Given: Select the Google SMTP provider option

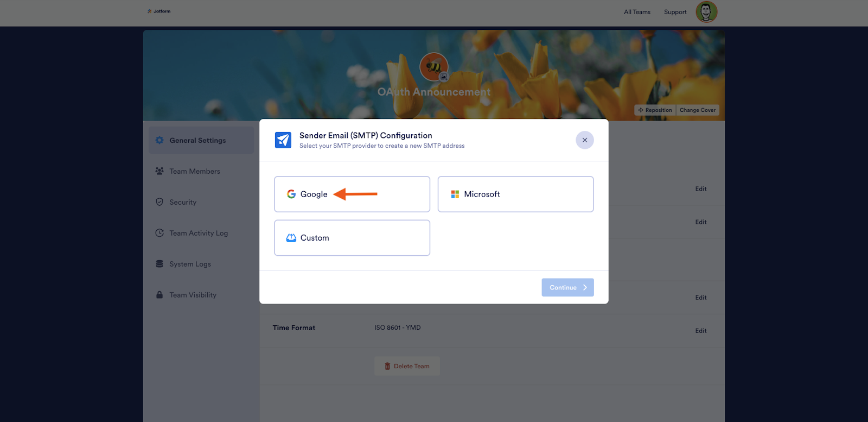Looking at the screenshot, I should [x=352, y=194].
